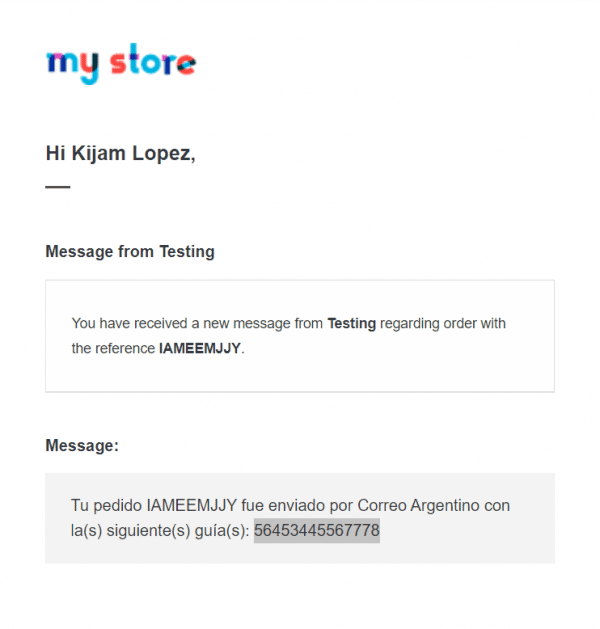Click the order code in Tu pedido message
Image resolution: width=600 pixels, height=629 pixels.
click(192, 505)
